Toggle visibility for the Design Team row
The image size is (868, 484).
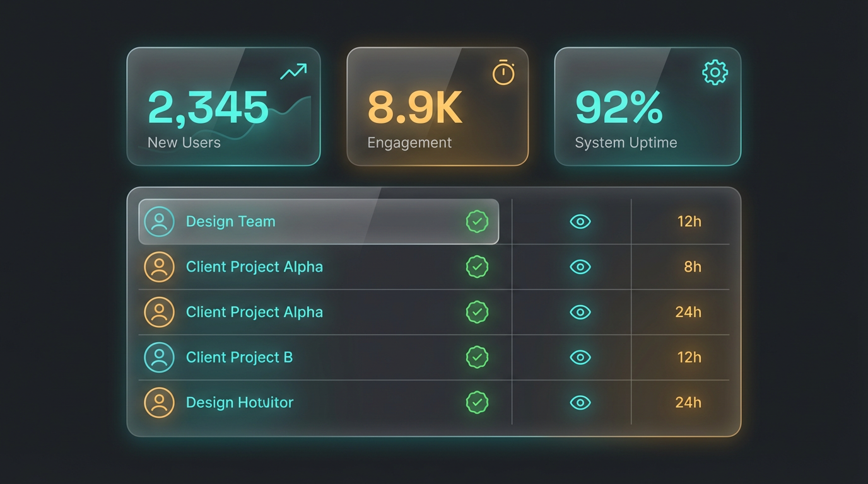(580, 221)
